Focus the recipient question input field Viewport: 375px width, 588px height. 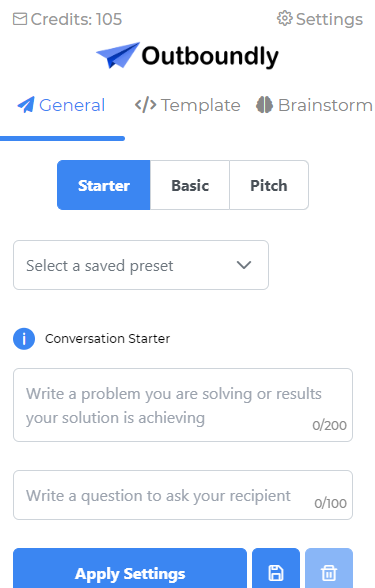point(183,495)
